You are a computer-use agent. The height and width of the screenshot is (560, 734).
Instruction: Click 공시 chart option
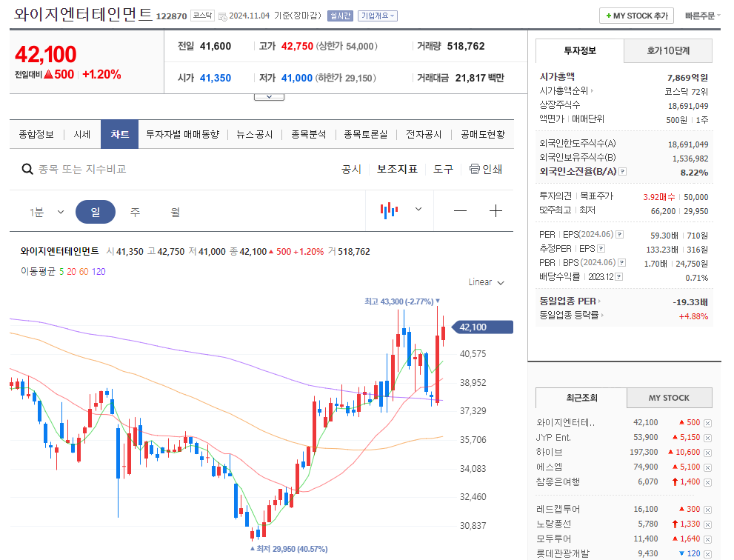pos(351,169)
